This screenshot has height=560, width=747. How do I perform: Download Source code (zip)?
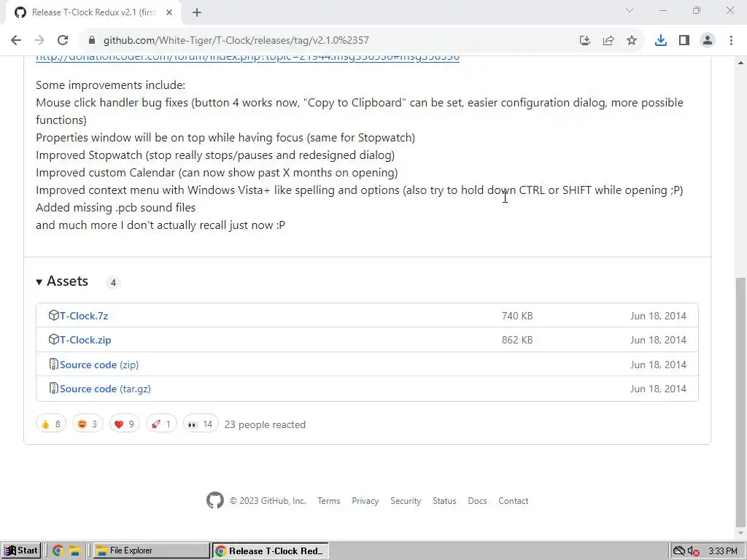[99, 365]
